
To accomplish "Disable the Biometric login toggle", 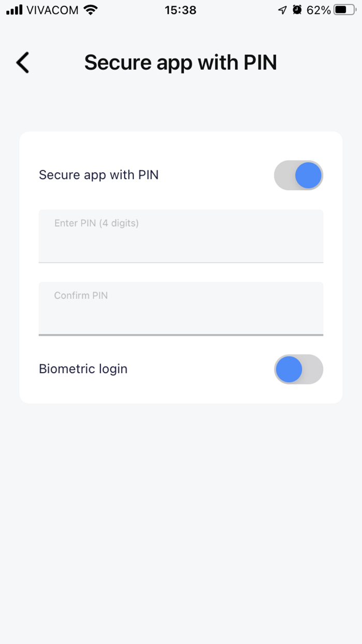I will [298, 369].
